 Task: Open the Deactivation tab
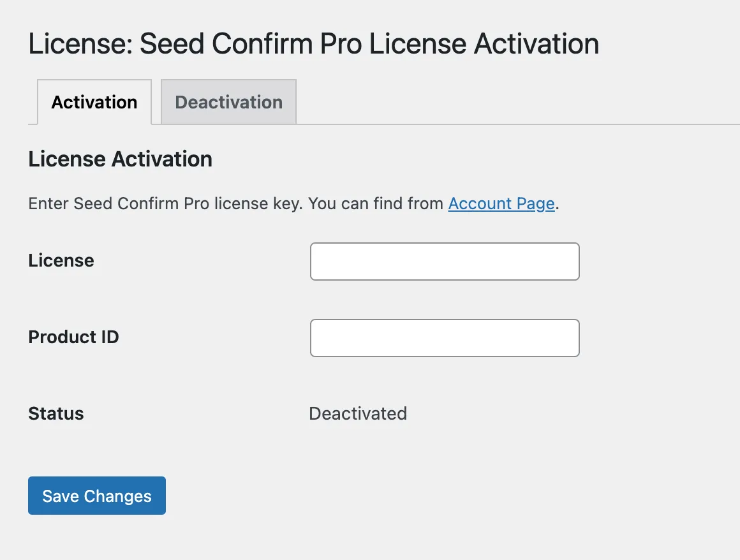click(x=228, y=102)
